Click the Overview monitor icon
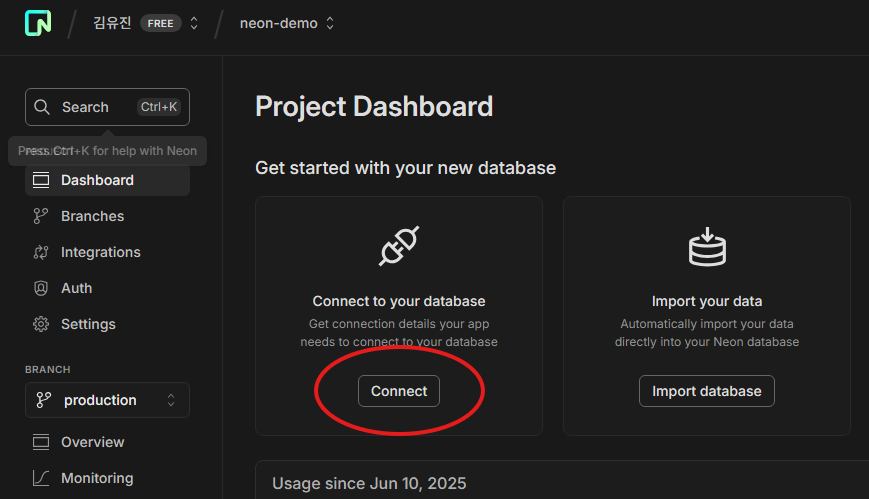869x499 pixels. (x=41, y=442)
